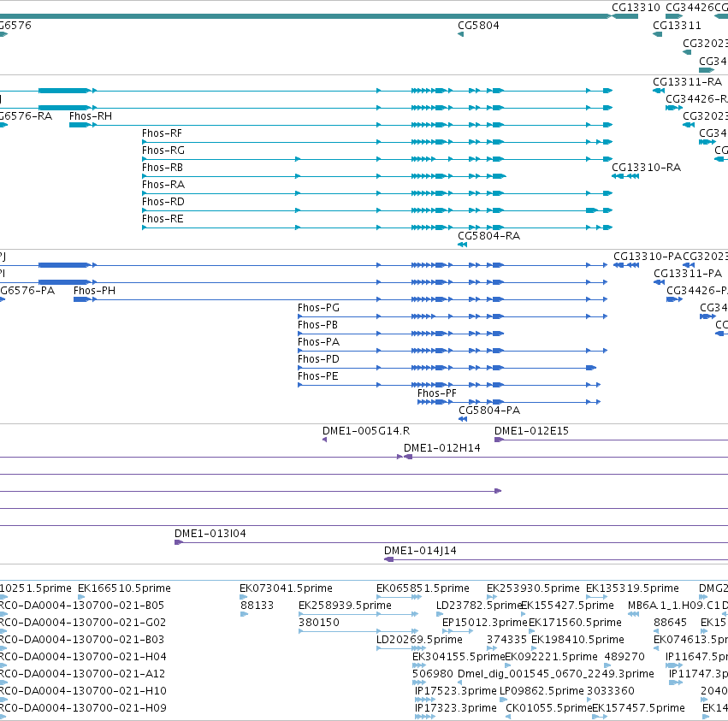Select EST EK065851.5prime label
Screen dimensions: 728x721
(x=423, y=588)
